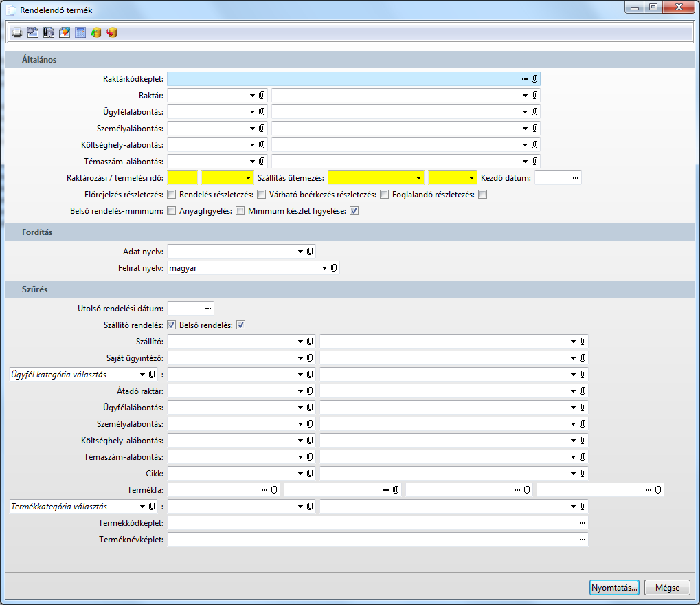Click the database green arrow icon

click(x=96, y=32)
